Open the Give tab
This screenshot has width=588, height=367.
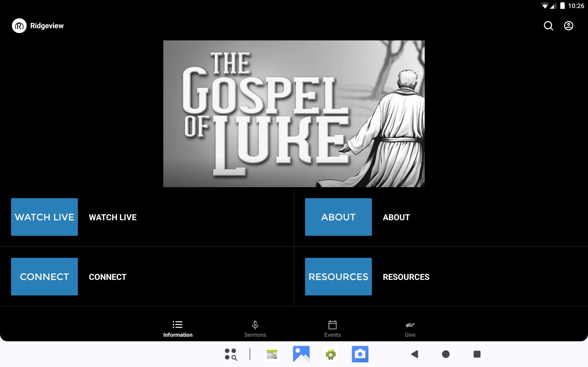point(410,329)
